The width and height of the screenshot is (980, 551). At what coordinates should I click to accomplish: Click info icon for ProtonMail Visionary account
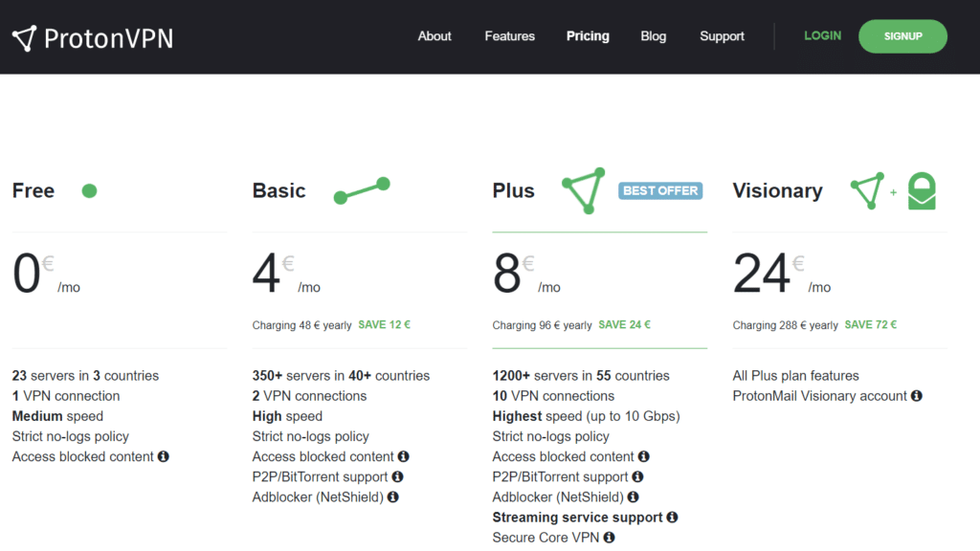[x=916, y=396]
